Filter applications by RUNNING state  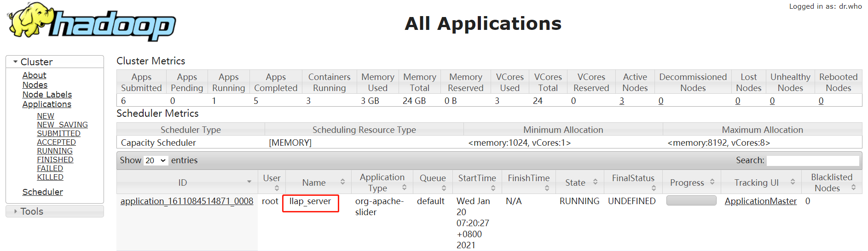(x=55, y=151)
